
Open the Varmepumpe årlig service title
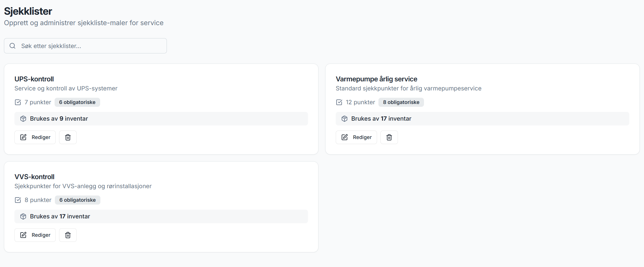(x=376, y=79)
